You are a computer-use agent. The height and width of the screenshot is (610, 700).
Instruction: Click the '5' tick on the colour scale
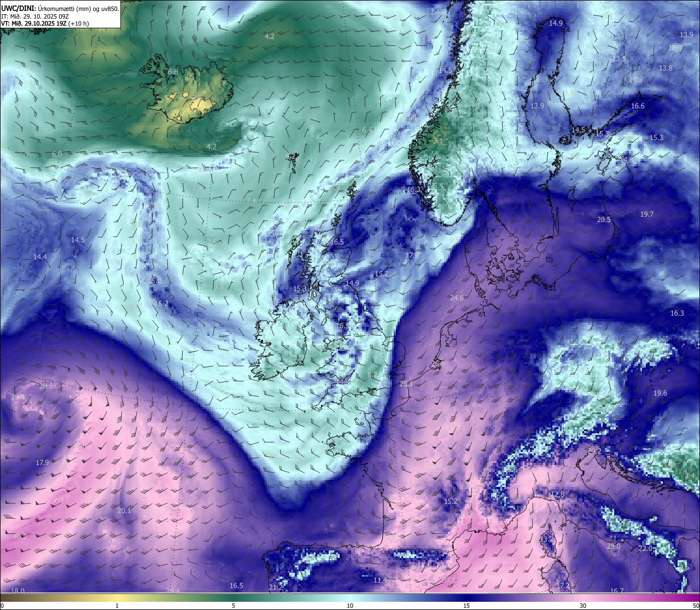click(x=234, y=606)
